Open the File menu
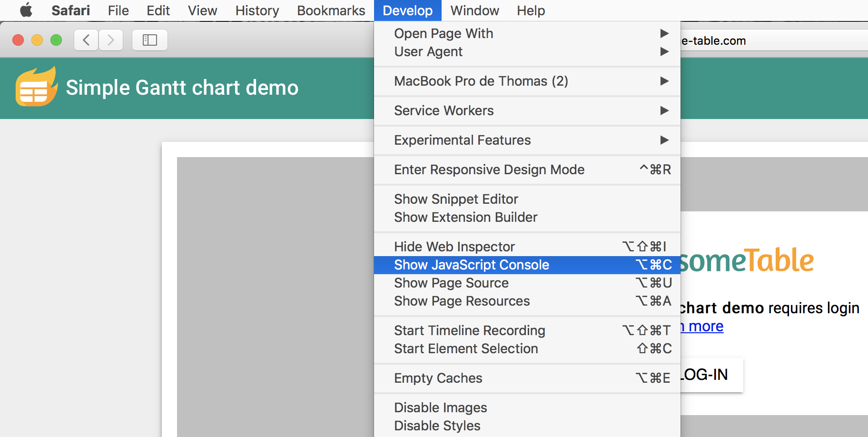The width and height of the screenshot is (868, 437). (118, 10)
